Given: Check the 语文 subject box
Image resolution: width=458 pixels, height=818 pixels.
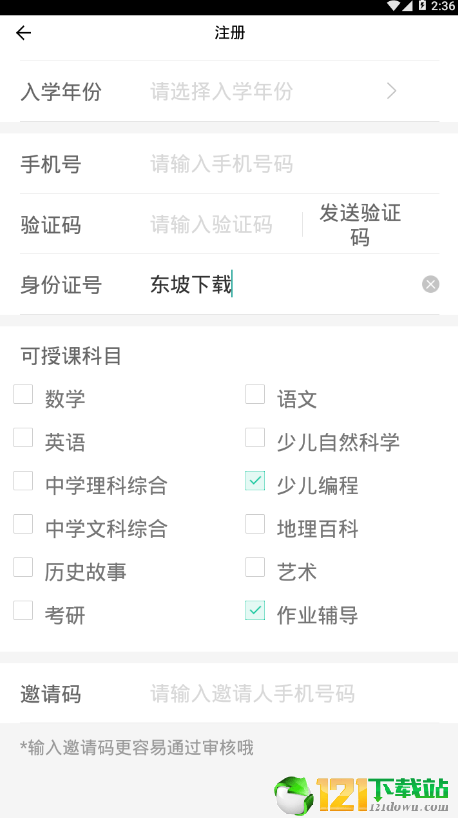Looking at the screenshot, I should tap(255, 394).
